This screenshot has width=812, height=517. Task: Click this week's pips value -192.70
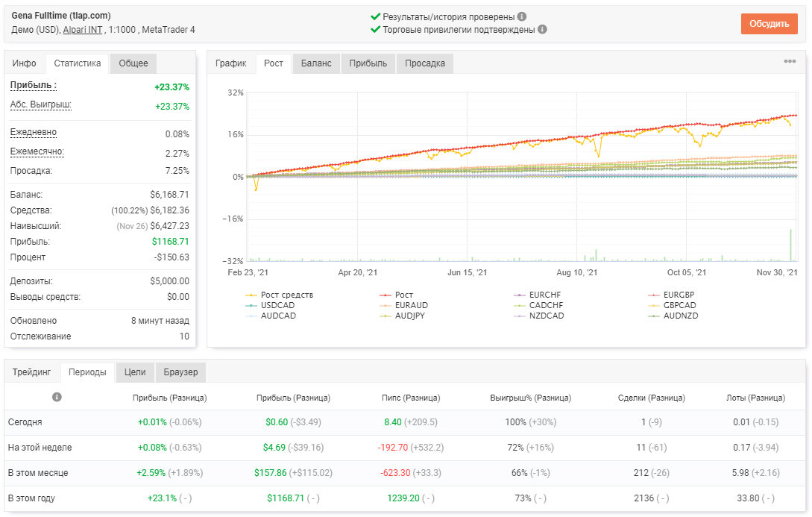click(x=392, y=447)
